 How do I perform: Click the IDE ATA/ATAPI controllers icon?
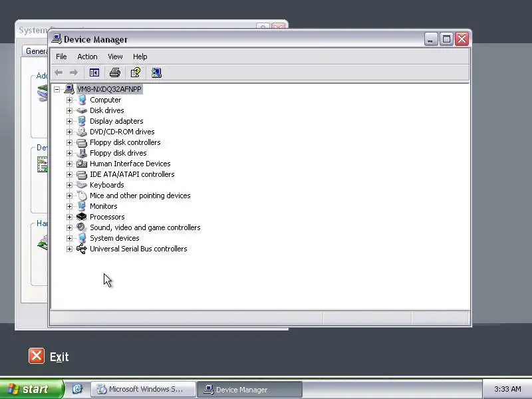coord(82,174)
